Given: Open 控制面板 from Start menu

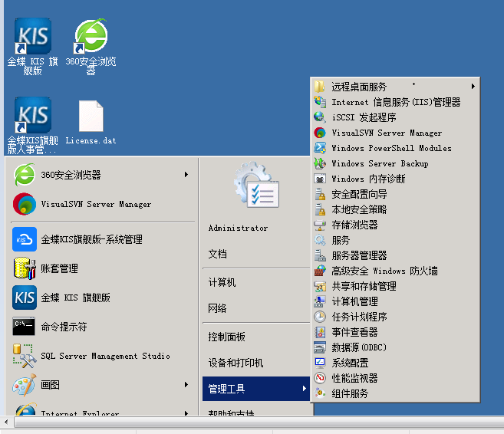Looking at the screenshot, I should click(226, 337).
